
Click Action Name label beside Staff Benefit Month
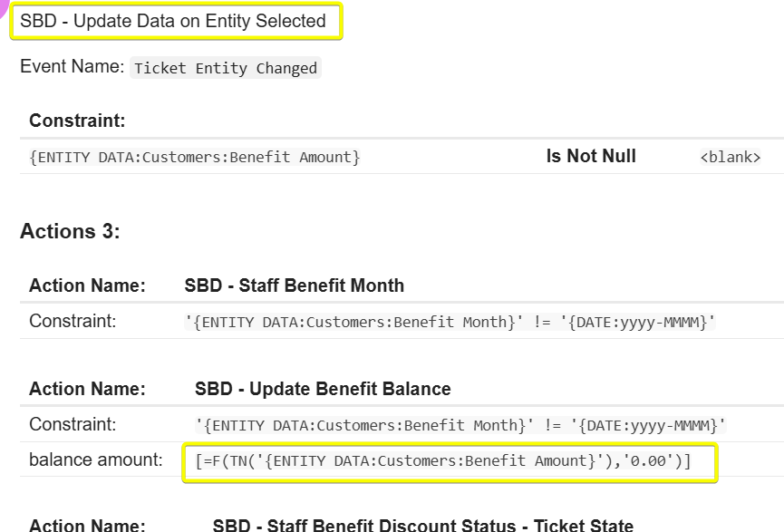87,285
